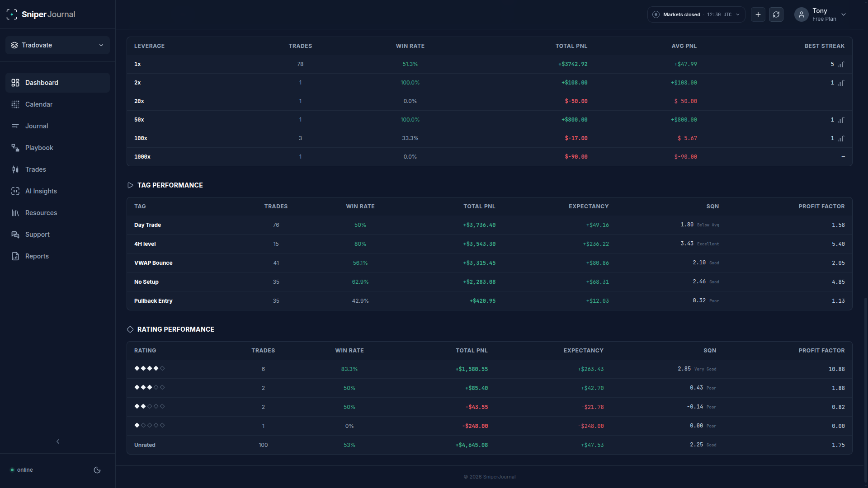This screenshot has width=868, height=488.
Task: Go to the Dashboard page
Action: 57,83
